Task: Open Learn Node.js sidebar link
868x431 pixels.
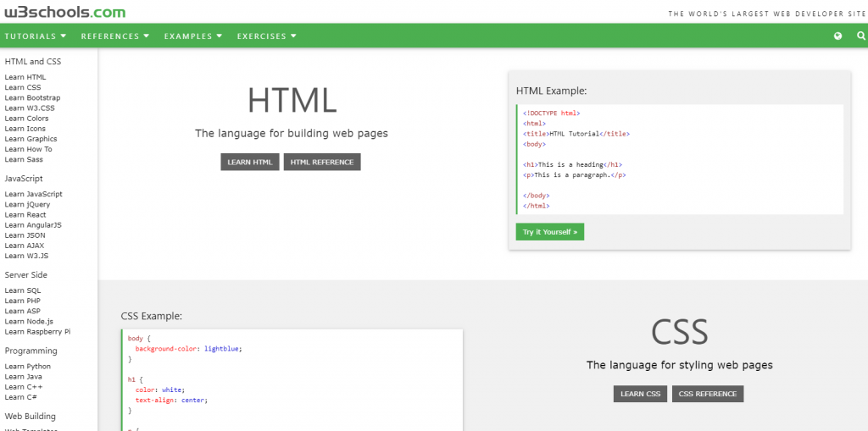Action: 29,322
